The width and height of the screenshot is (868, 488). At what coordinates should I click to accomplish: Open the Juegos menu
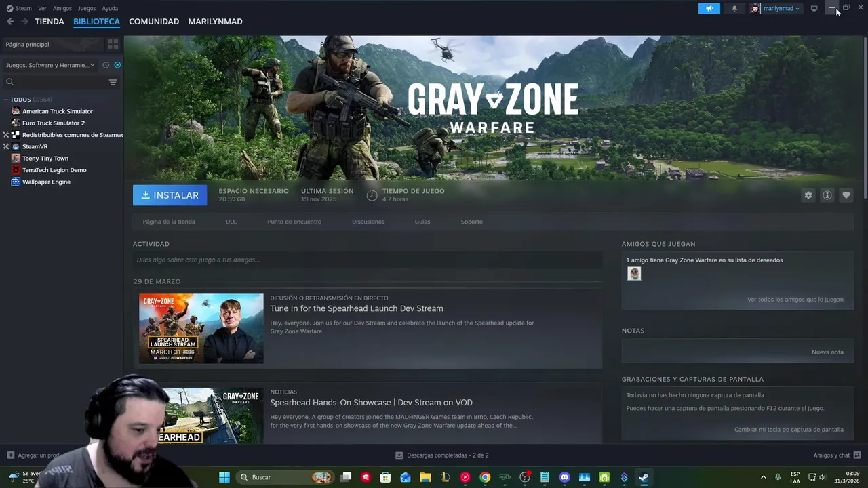pyautogui.click(x=87, y=8)
